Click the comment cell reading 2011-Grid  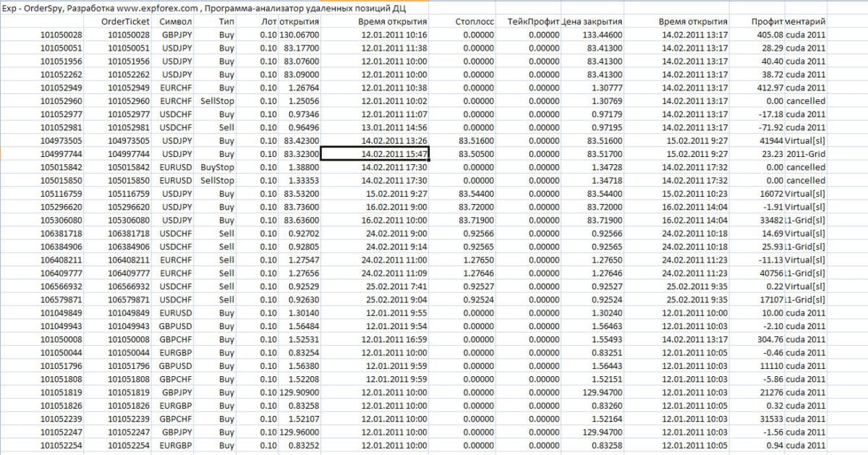(806, 154)
